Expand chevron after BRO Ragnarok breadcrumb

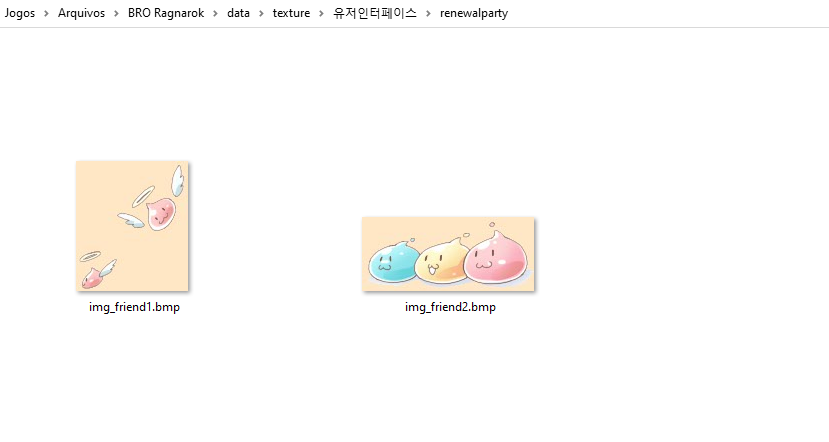pyautogui.click(x=216, y=14)
